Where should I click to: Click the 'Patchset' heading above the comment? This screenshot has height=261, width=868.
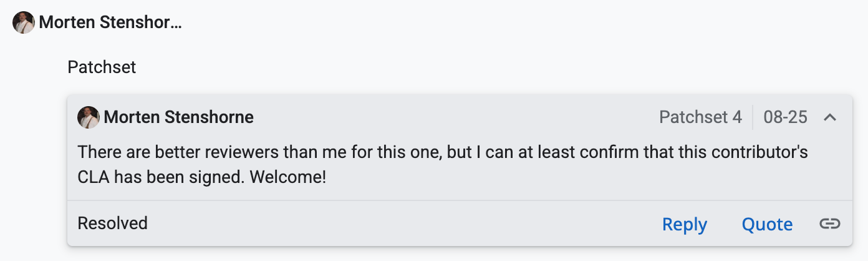click(x=102, y=67)
